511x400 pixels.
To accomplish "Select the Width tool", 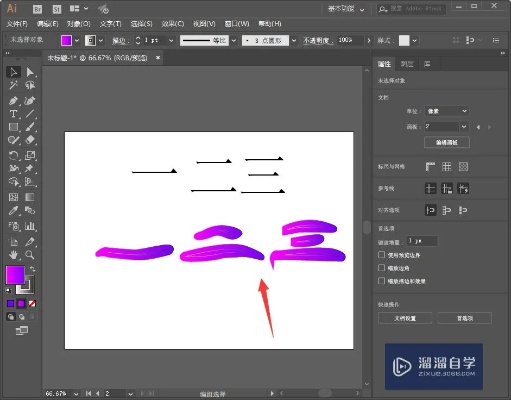I will click(13, 168).
